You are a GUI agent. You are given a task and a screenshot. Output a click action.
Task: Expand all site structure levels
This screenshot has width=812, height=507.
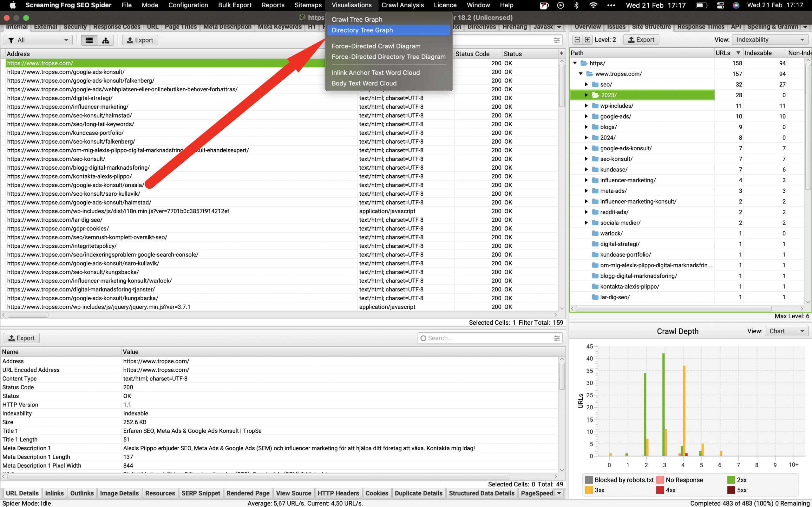pyautogui.click(x=588, y=40)
